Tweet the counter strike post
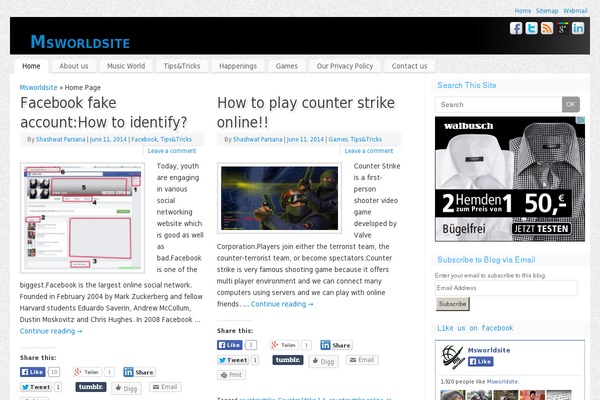 pyautogui.click(x=233, y=360)
